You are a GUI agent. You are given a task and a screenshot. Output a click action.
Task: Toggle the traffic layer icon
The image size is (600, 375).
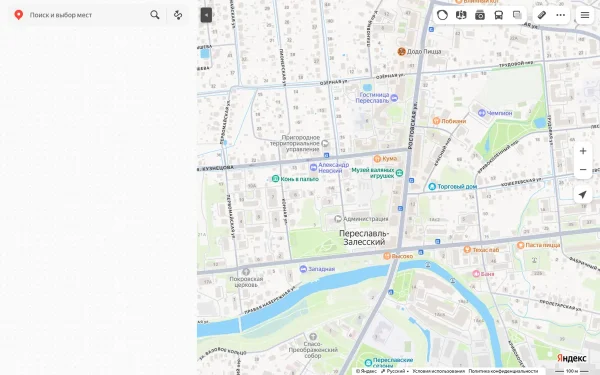442,15
